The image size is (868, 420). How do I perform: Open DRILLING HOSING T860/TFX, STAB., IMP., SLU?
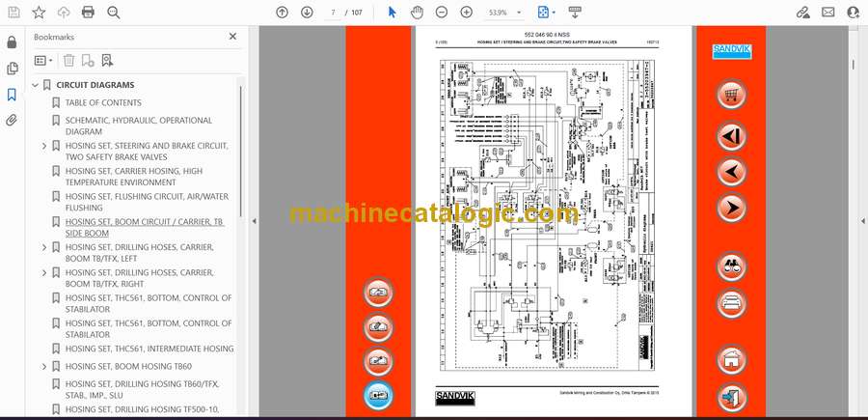[143, 389]
